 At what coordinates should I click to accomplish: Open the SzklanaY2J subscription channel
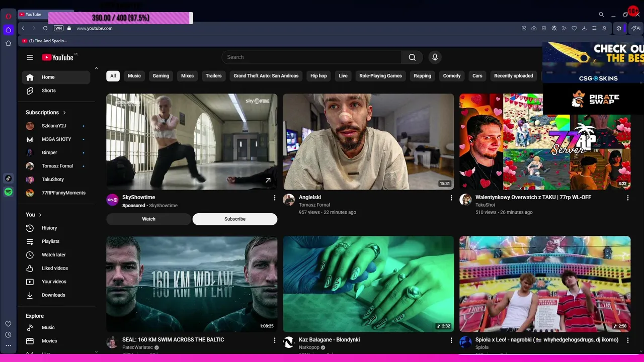56,126
